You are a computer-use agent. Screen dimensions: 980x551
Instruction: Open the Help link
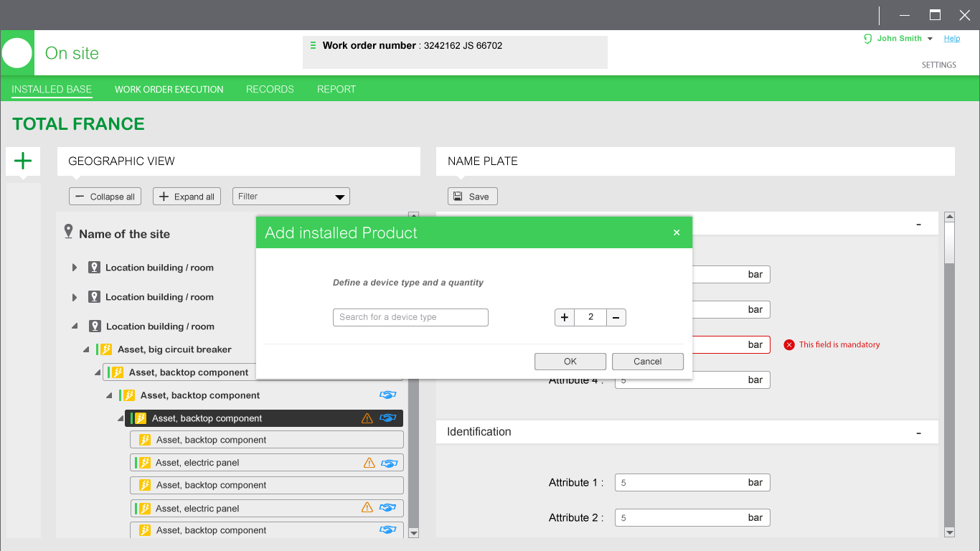tap(952, 39)
